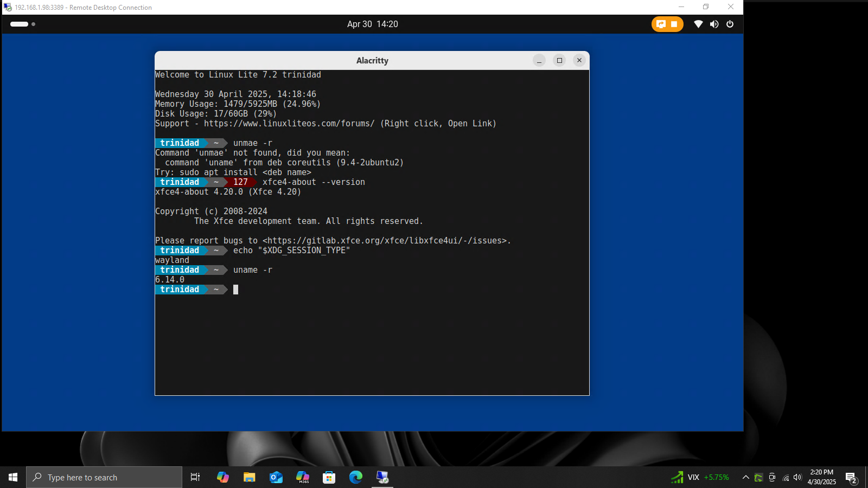Click the echo "$XDG_SESSION_TYPE" command text
The height and width of the screenshot is (488, 868).
click(x=292, y=251)
